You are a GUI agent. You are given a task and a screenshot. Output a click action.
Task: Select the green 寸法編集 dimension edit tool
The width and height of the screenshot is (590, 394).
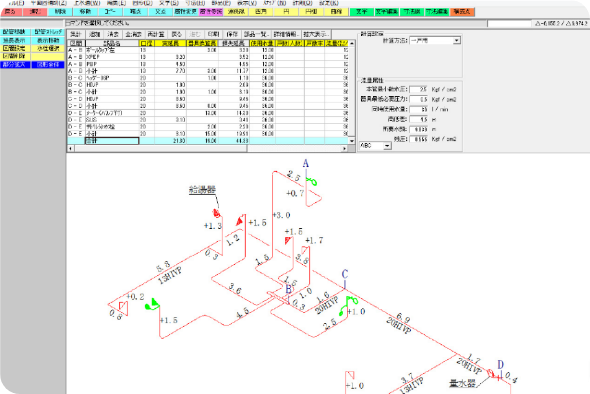click(437, 12)
